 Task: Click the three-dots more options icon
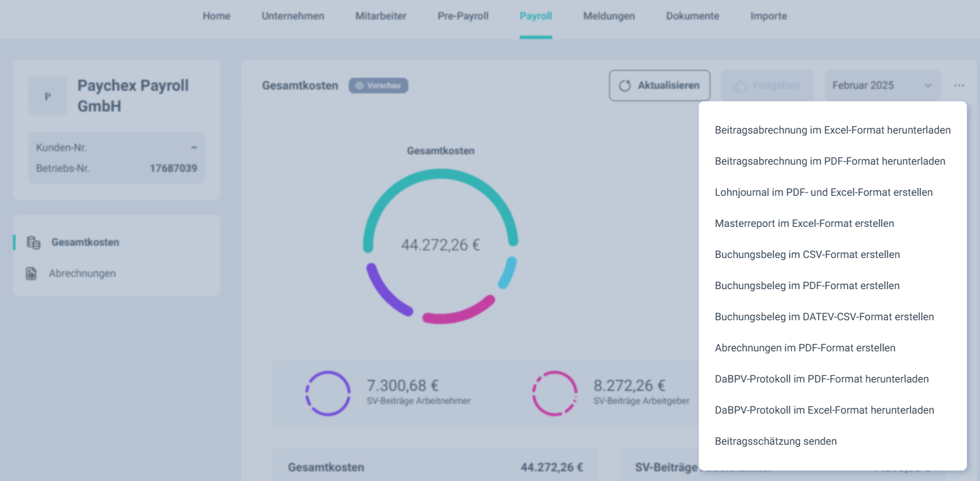tap(959, 86)
